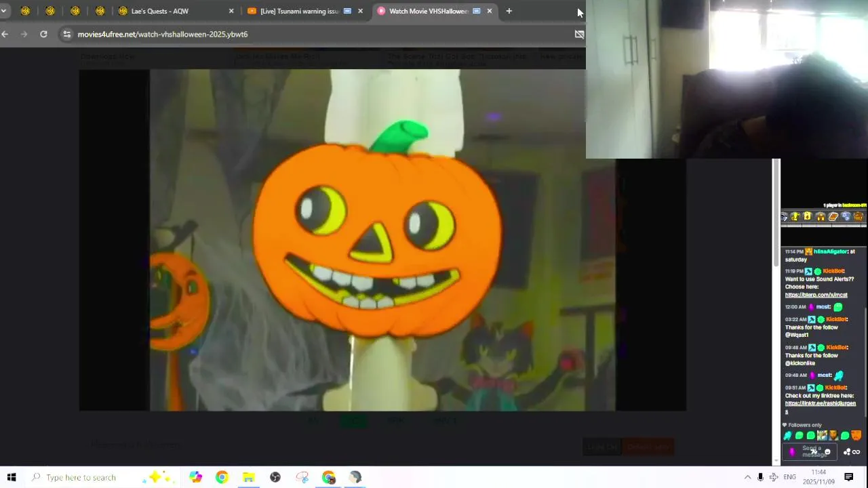This screenshot has width=868, height=488.
Task: Open the taskbar clock and calendar
Action: point(818,477)
